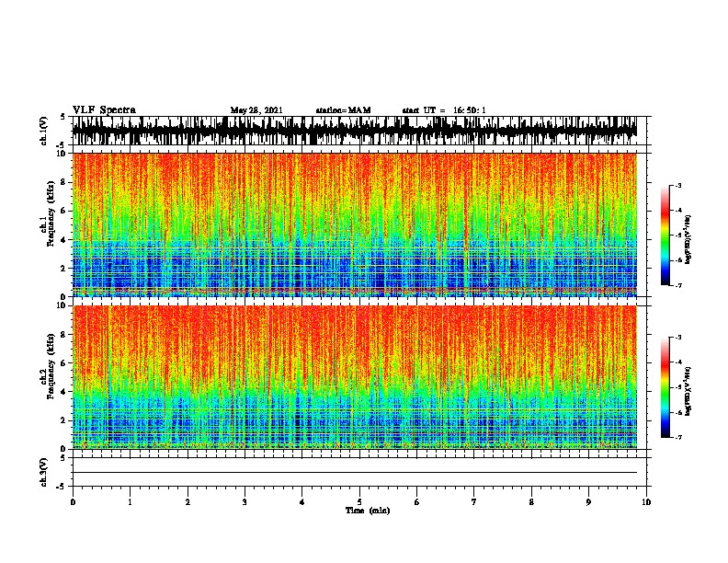The width and height of the screenshot is (728, 563).
Task: Click time axis tick label '1'
Action: [x=130, y=501]
